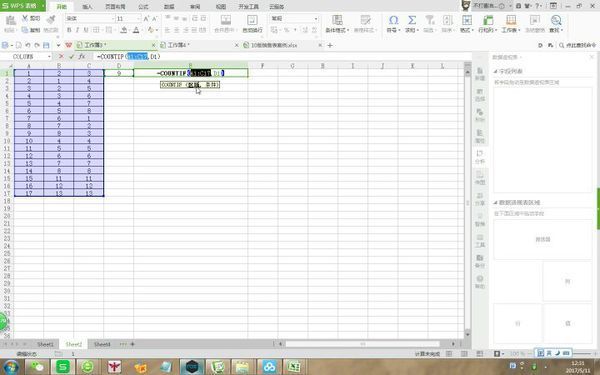Click the AutoSum sigma icon
Viewport: 600px width, 375px height.
pos(412,20)
